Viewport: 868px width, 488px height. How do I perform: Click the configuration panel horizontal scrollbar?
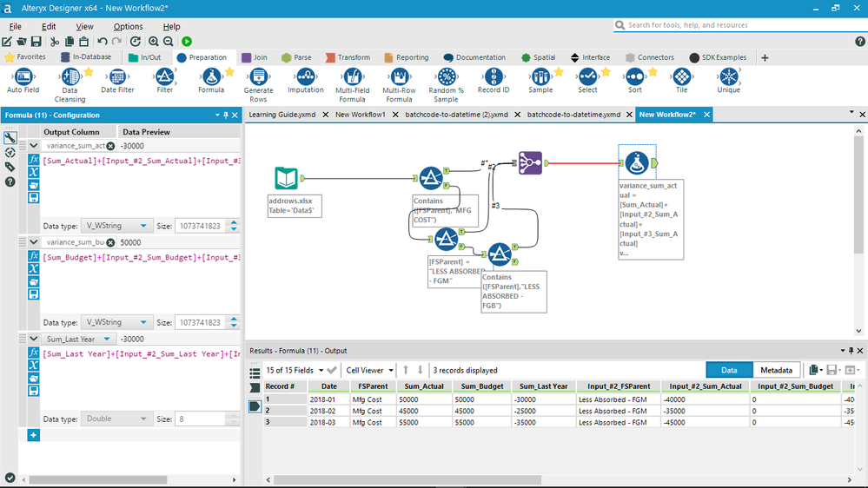click(98, 479)
